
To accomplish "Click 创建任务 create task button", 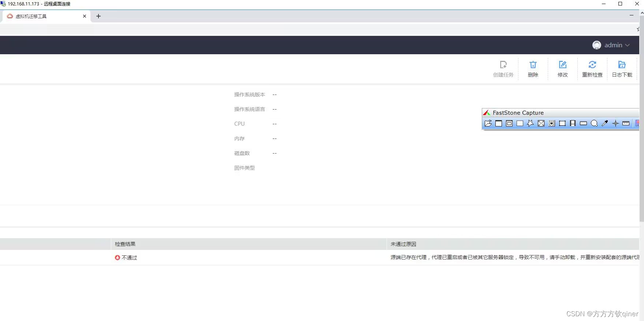I will coord(503,69).
